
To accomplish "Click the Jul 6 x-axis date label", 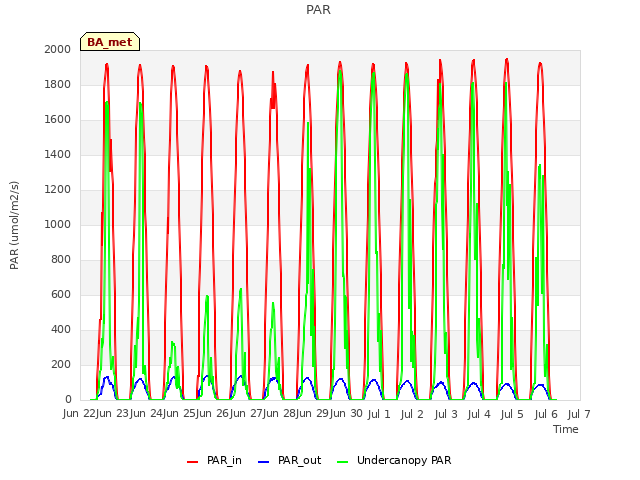I will (x=546, y=415).
